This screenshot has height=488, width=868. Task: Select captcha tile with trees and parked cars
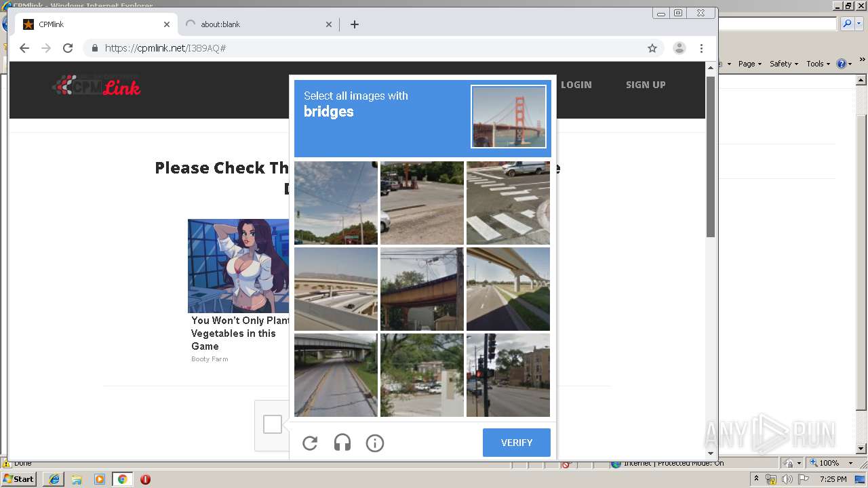tap(422, 375)
